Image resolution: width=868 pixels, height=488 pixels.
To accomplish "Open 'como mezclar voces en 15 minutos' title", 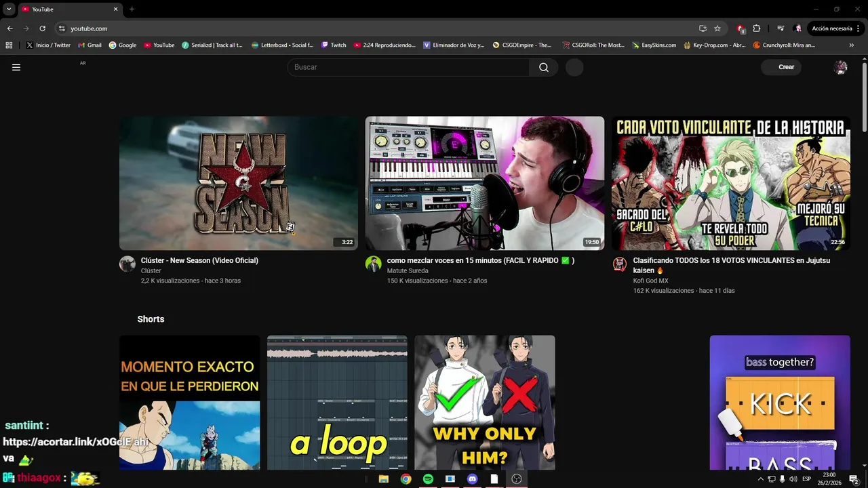I will click(481, 260).
